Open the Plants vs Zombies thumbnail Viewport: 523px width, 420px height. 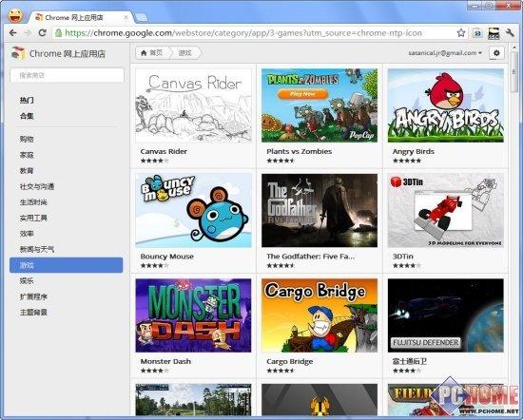point(320,105)
